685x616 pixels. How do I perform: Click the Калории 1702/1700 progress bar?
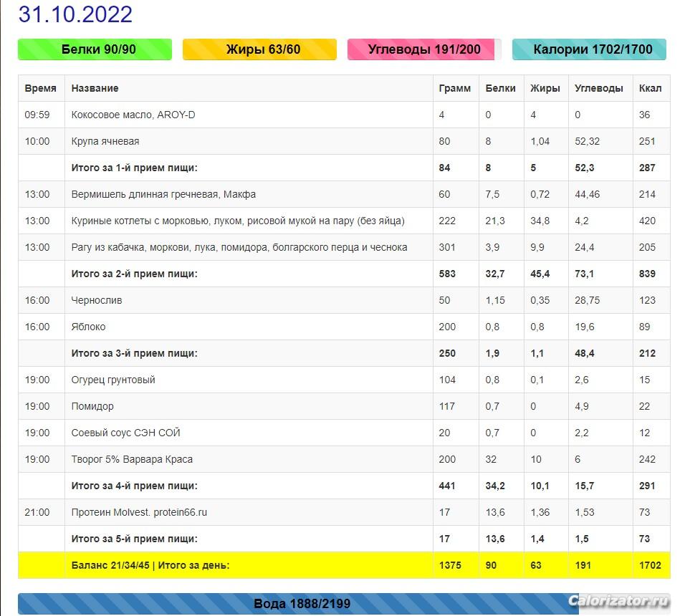point(589,49)
